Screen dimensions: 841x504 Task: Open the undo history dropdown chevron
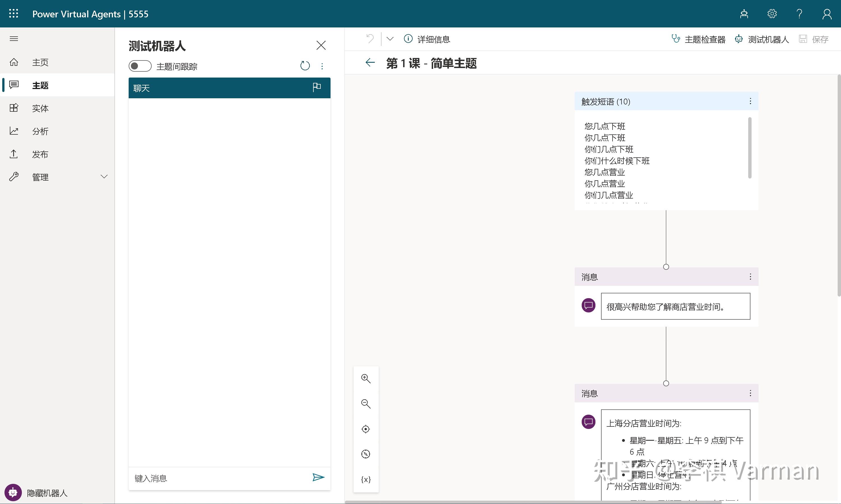point(390,39)
